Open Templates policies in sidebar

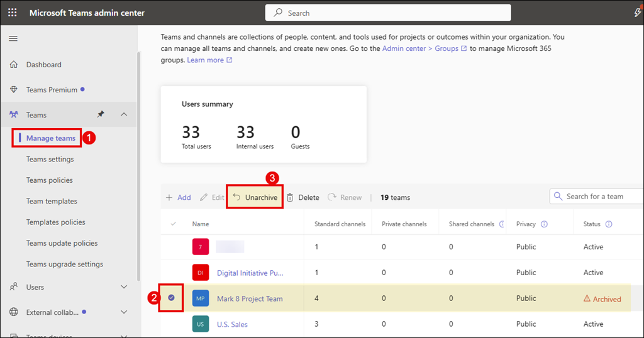(x=56, y=222)
